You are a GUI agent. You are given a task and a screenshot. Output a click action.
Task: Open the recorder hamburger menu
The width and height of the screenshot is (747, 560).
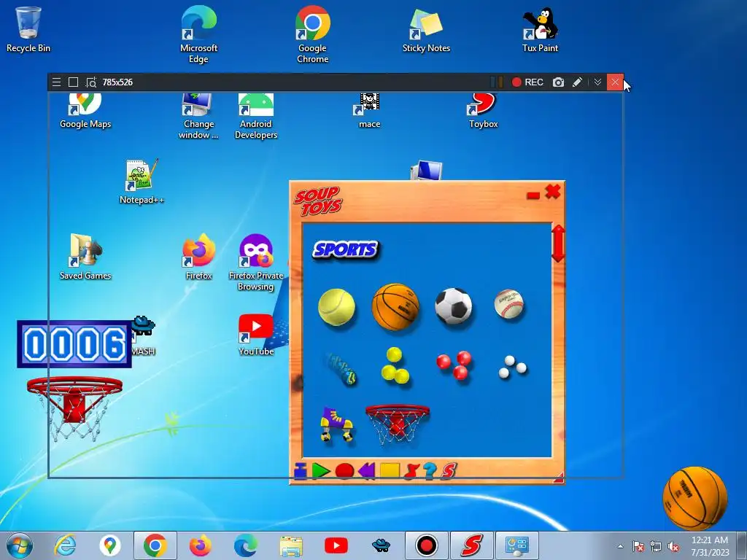pyautogui.click(x=56, y=82)
